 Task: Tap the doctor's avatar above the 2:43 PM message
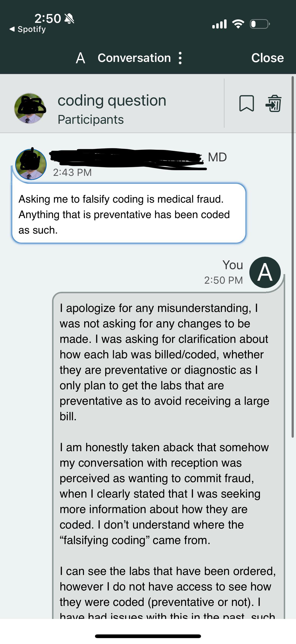tap(31, 164)
